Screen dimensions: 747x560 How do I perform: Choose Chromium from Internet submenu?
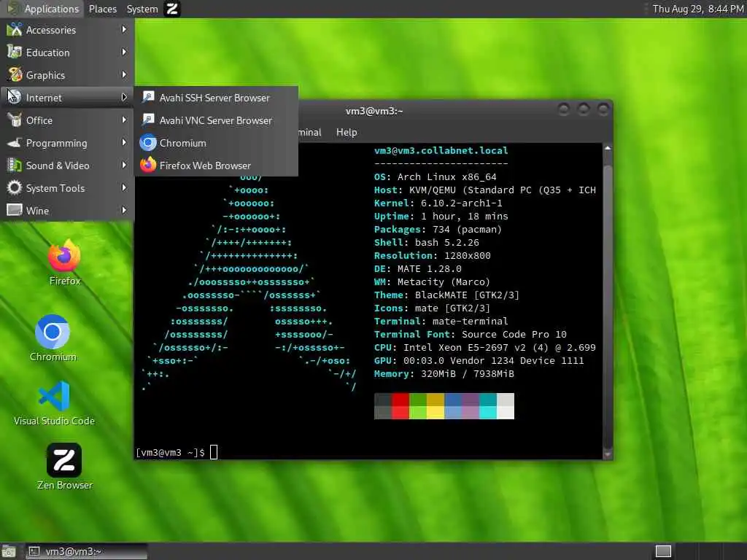[217, 143]
